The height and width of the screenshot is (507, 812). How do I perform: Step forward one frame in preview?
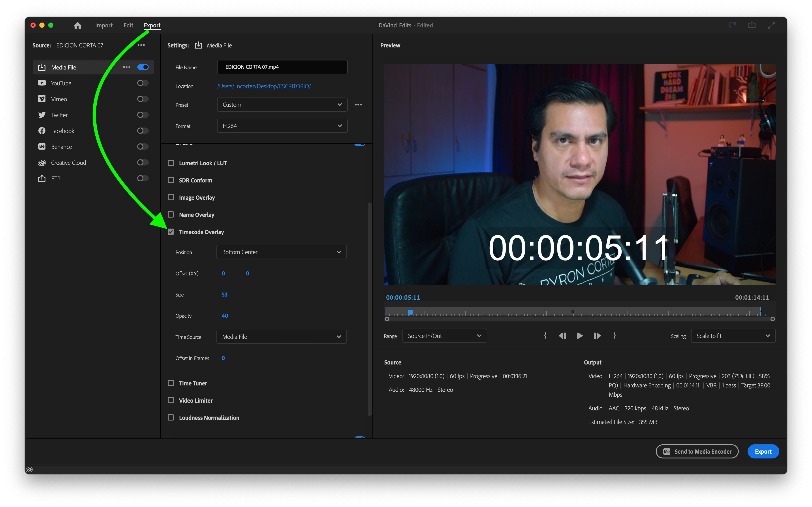coord(597,336)
